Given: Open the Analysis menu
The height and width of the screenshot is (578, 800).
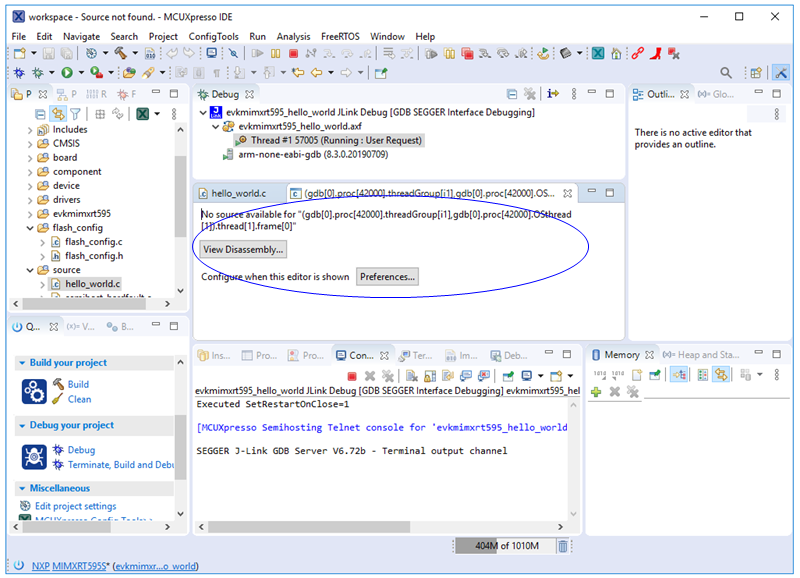Looking at the screenshot, I should click(293, 36).
